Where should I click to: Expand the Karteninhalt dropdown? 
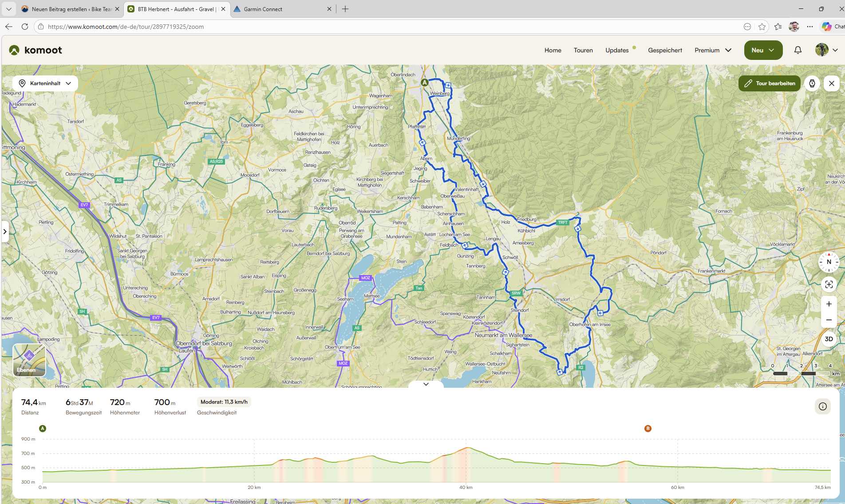45,83
